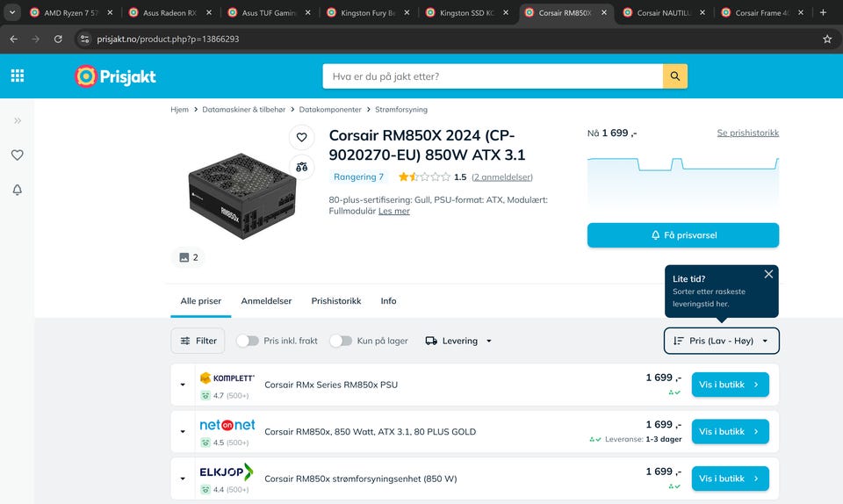This screenshot has height=504, width=843.
Task: Click 'Vis i butikk' for Elkjøp
Action: (x=730, y=479)
